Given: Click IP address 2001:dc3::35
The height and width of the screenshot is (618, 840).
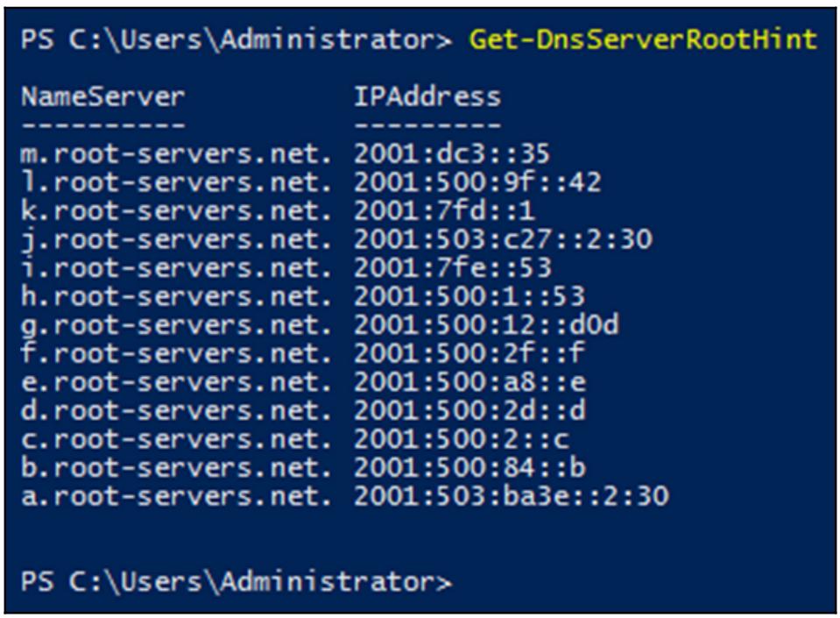Looking at the screenshot, I should [451, 155].
